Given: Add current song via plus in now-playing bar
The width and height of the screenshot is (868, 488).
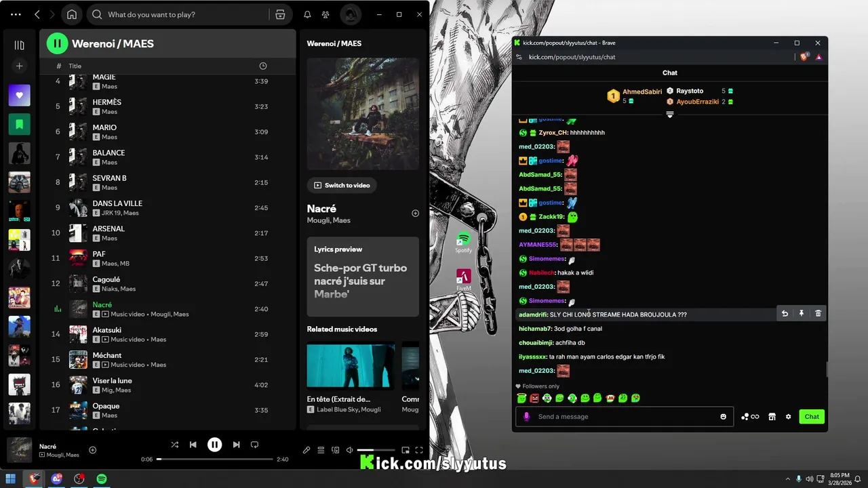Looking at the screenshot, I should point(93,450).
